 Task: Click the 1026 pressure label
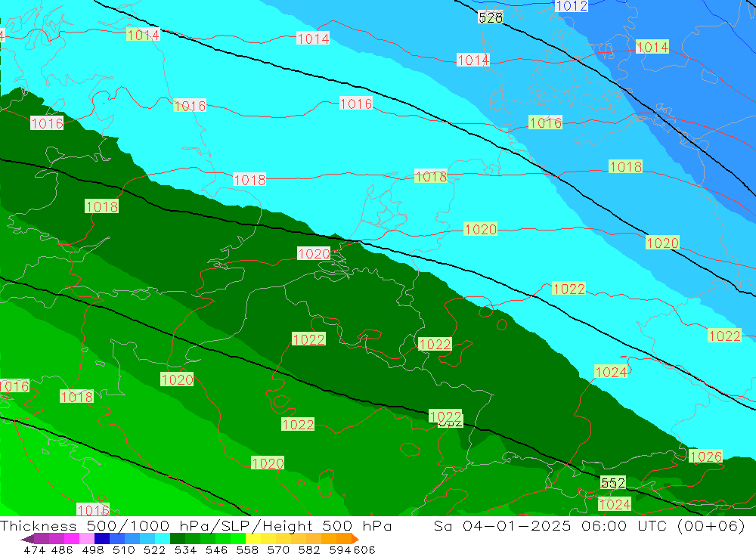click(706, 456)
